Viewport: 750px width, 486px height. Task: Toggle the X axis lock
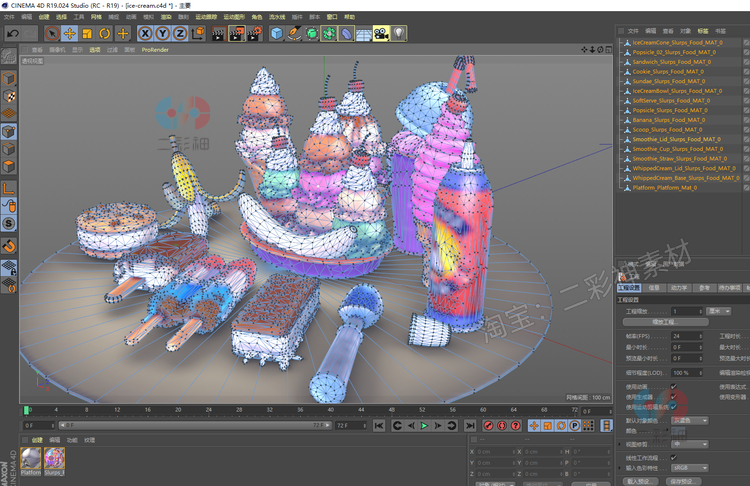(x=145, y=33)
